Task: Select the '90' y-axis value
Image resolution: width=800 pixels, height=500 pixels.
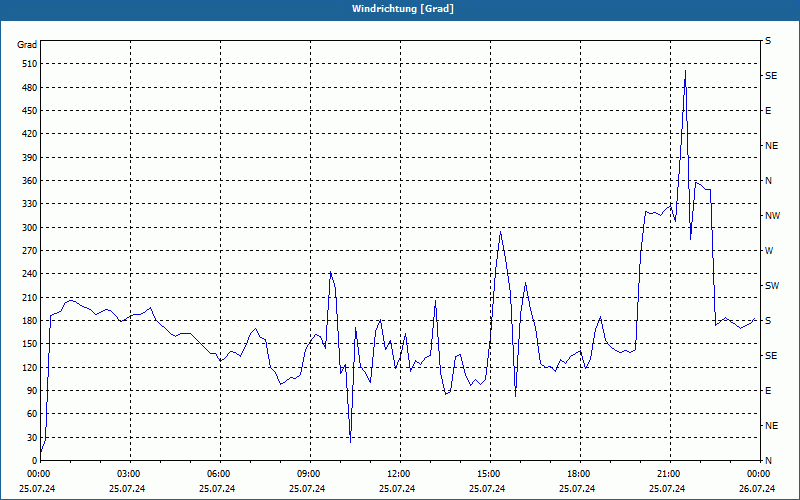Action: click(33, 391)
